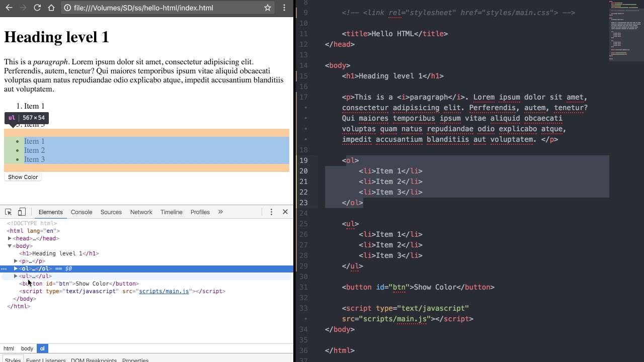Collapse the body node in DOM tree
Image resolution: width=644 pixels, height=362 pixels.
pos(10,246)
